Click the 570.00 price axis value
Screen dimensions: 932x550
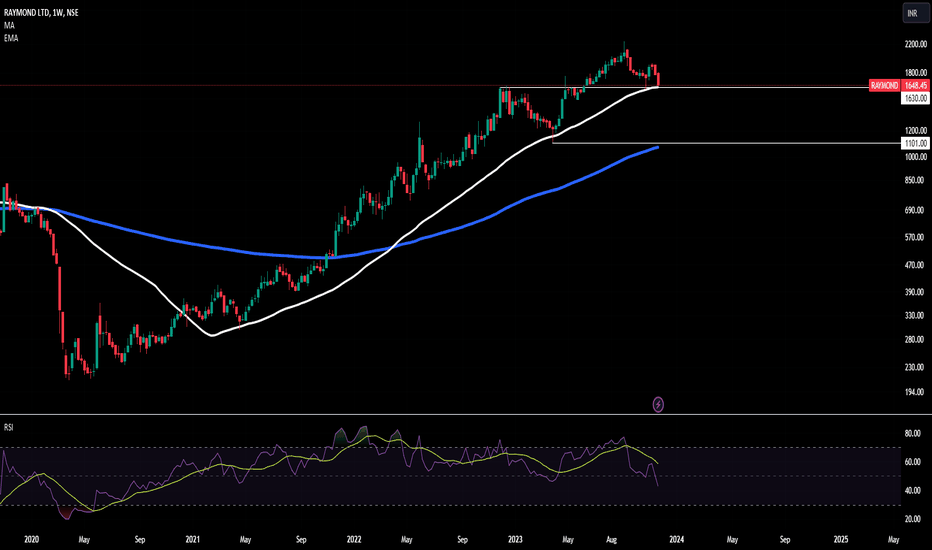[915, 237]
